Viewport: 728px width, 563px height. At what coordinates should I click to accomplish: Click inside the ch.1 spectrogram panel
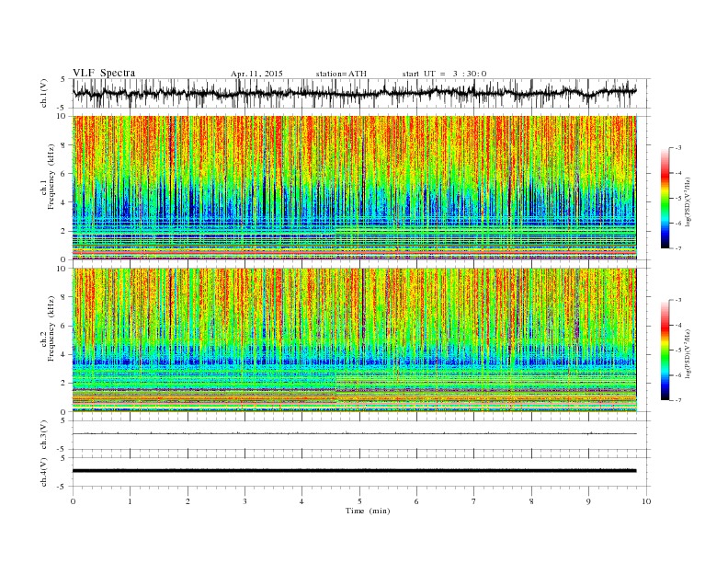click(x=355, y=188)
